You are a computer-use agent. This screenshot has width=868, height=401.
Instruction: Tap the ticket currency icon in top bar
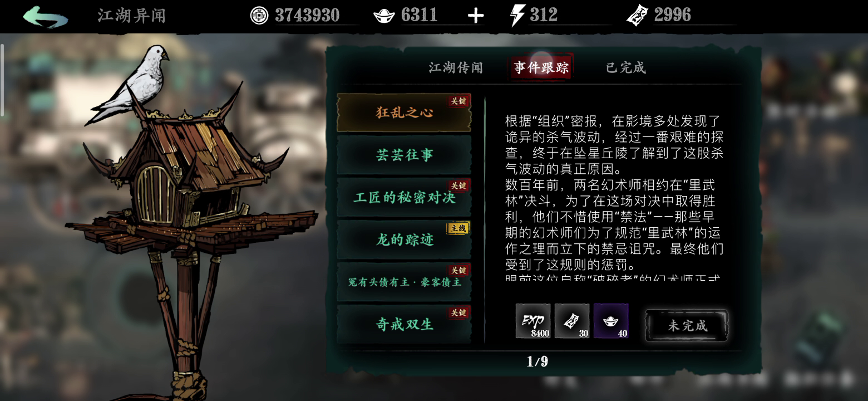pos(638,16)
